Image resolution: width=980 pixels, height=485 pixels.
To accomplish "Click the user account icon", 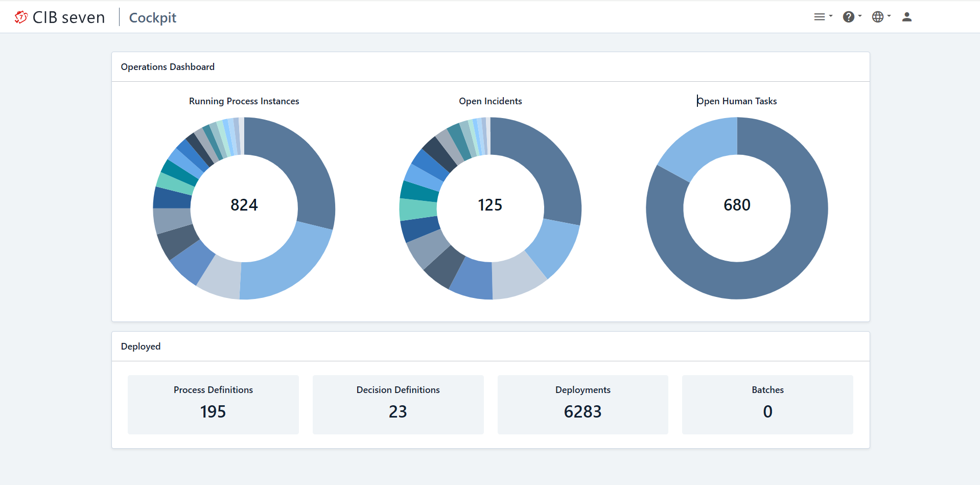I will [x=907, y=17].
